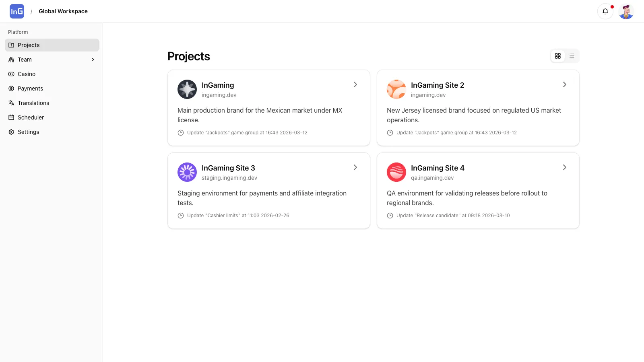This screenshot has width=644, height=362.
Task: Click the InG logo icon
Action: [17, 11]
